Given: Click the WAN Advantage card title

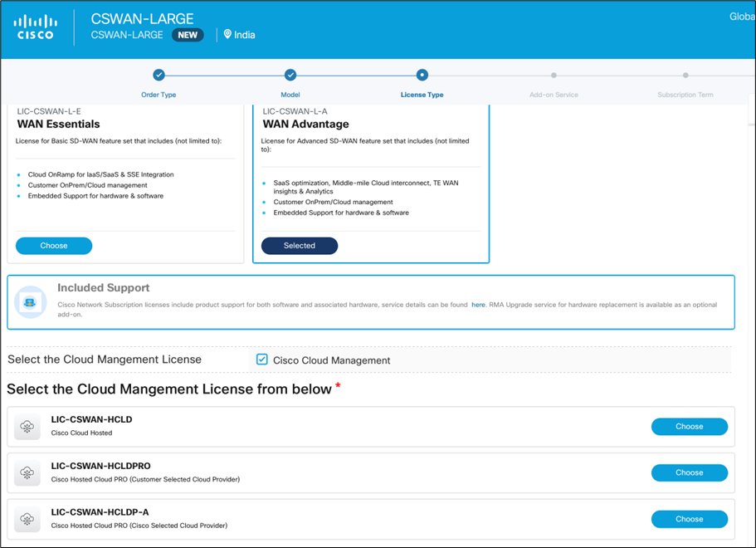Looking at the screenshot, I should click(305, 124).
